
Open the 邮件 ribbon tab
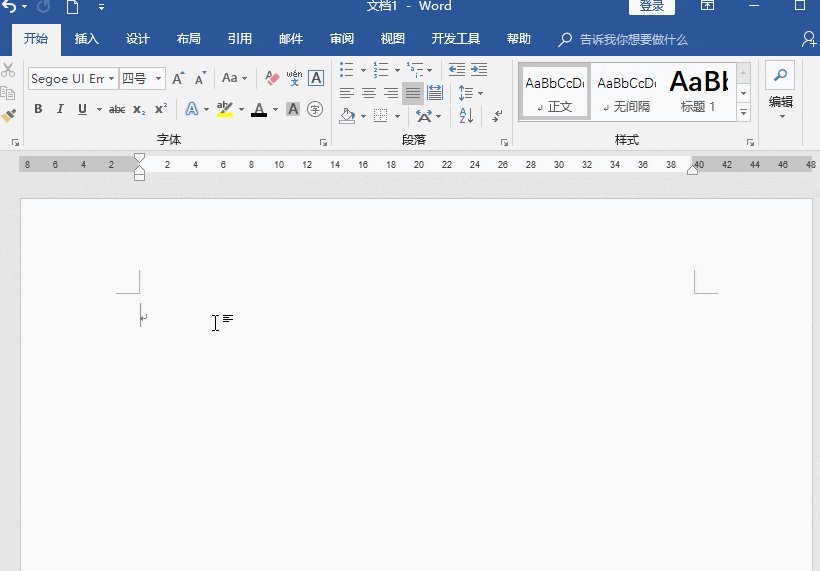pyautogui.click(x=291, y=39)
